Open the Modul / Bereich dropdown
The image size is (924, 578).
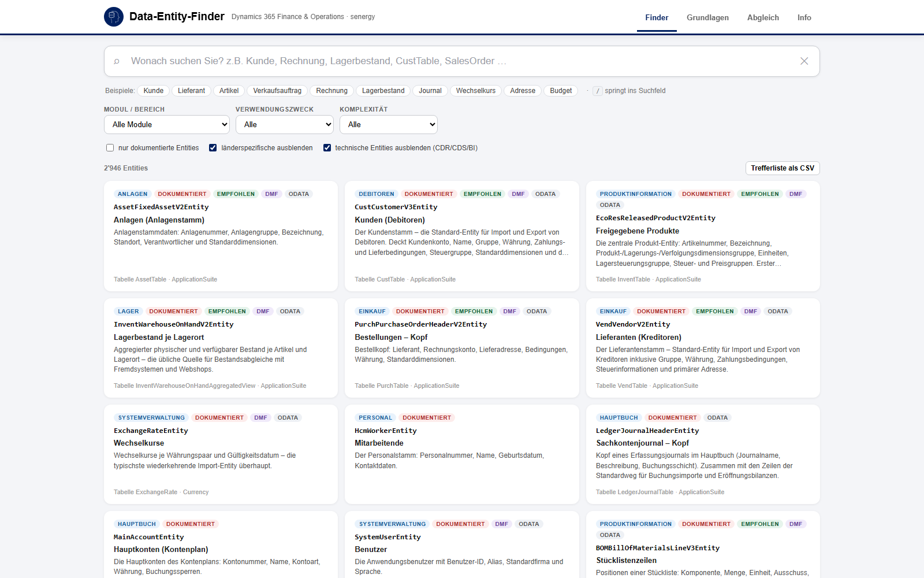pyautogui.click(x=167, y=124)
